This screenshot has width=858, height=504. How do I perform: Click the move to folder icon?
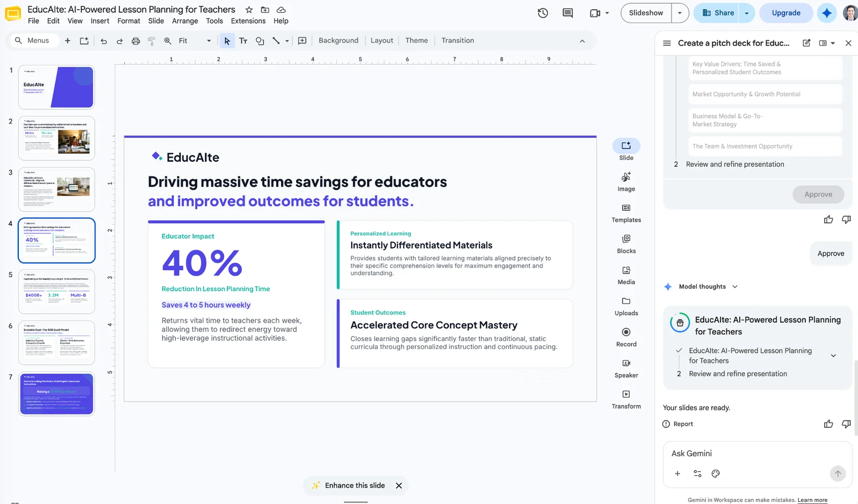(x=265, y=10)
